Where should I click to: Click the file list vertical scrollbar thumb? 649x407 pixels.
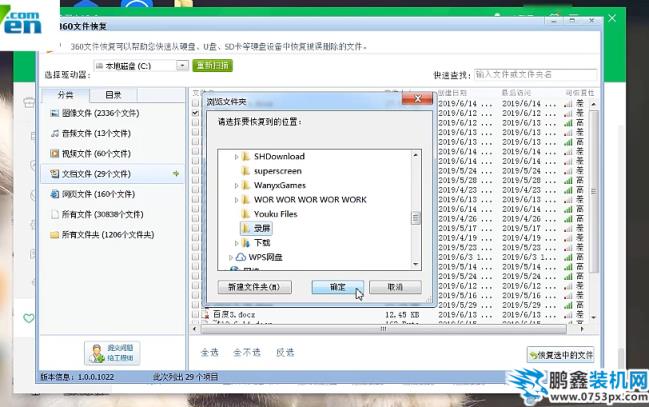[x=594, y=191]
